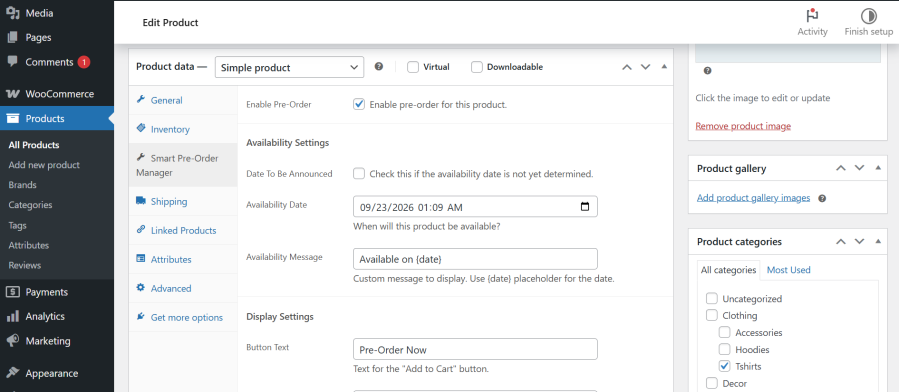Open the Media menu icon
Viewport: 899px width, 392px height.
pos(13,13)
